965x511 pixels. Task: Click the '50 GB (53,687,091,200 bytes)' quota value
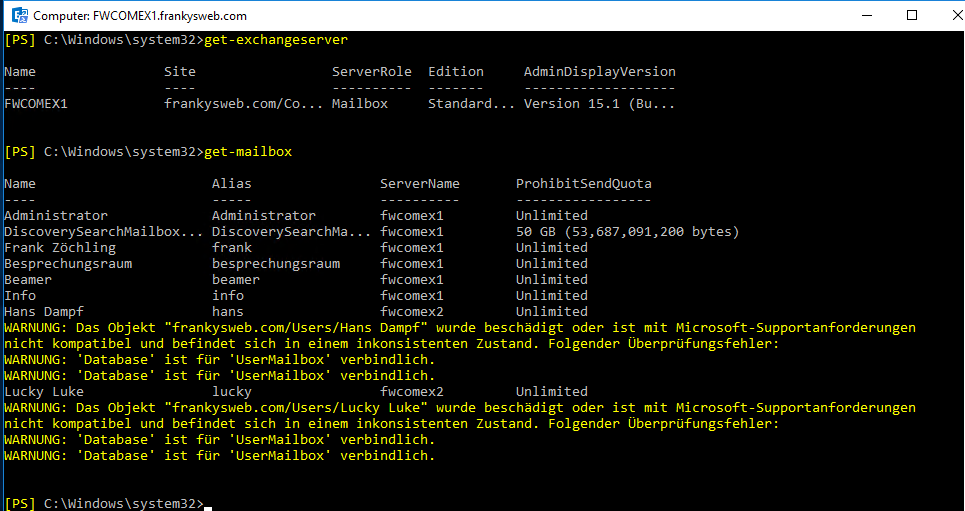point(627,232)
